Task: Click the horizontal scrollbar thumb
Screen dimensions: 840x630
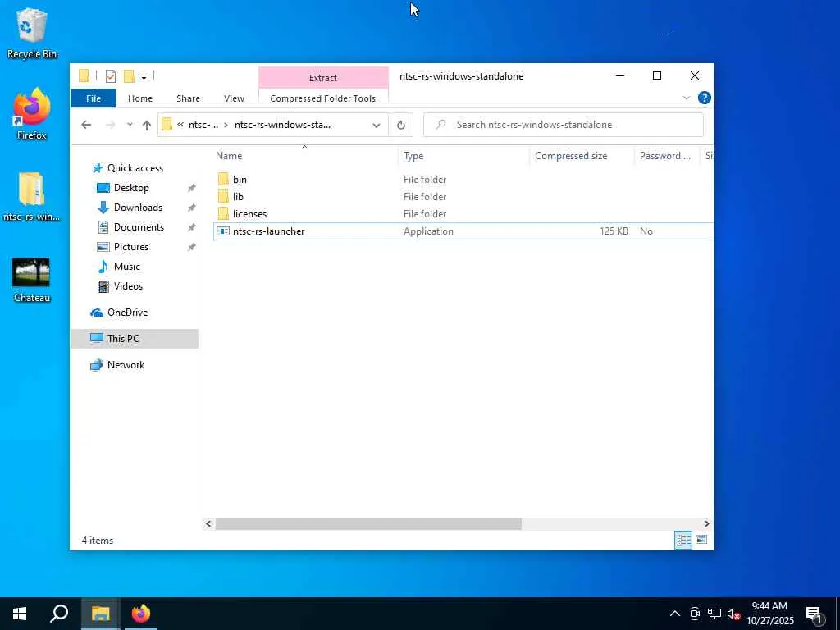Action: click(368, 524)
